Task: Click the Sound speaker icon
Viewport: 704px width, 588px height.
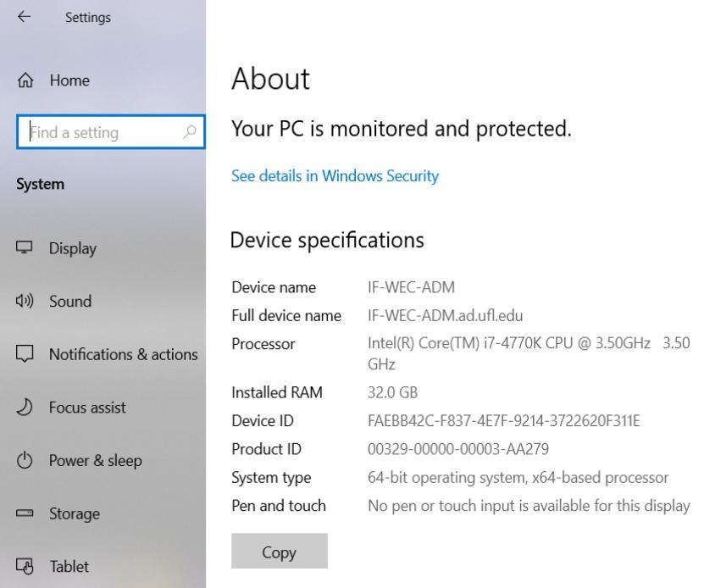Action: [25, 301]
